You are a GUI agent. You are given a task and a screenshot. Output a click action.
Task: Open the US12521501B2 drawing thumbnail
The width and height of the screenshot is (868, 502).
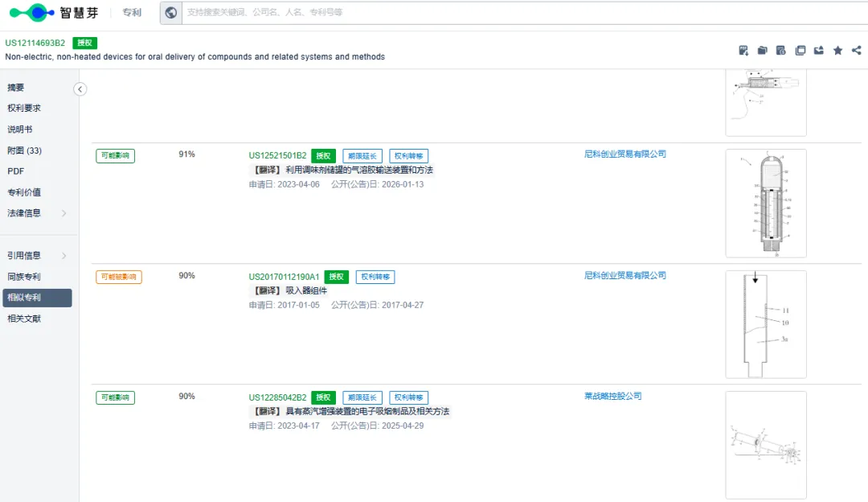click(x=766, y=204)
